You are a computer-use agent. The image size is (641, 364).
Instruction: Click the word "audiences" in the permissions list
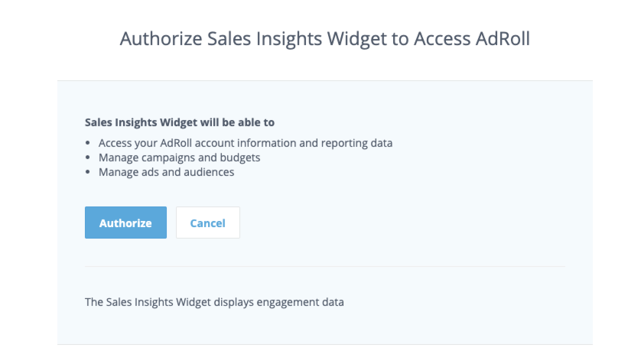(208, 172)
